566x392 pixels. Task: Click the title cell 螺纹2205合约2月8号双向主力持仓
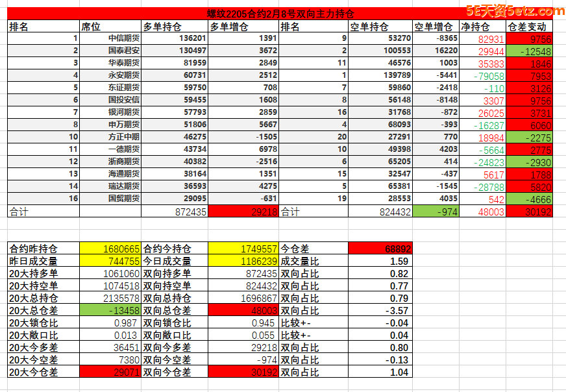point(280,14)
